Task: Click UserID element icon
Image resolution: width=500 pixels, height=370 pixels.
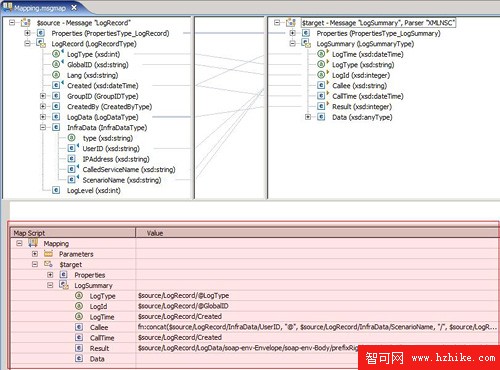Action: [72, 148]
